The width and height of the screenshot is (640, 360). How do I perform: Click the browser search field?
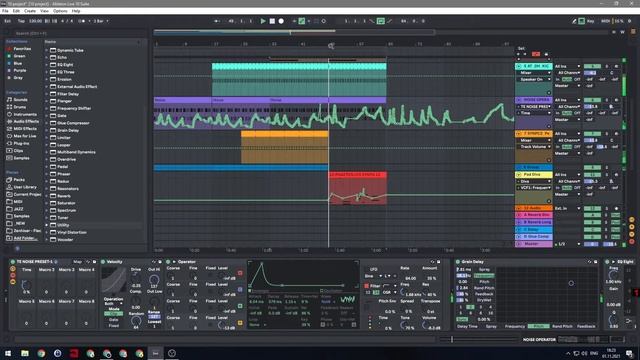(x=78, y=33)
